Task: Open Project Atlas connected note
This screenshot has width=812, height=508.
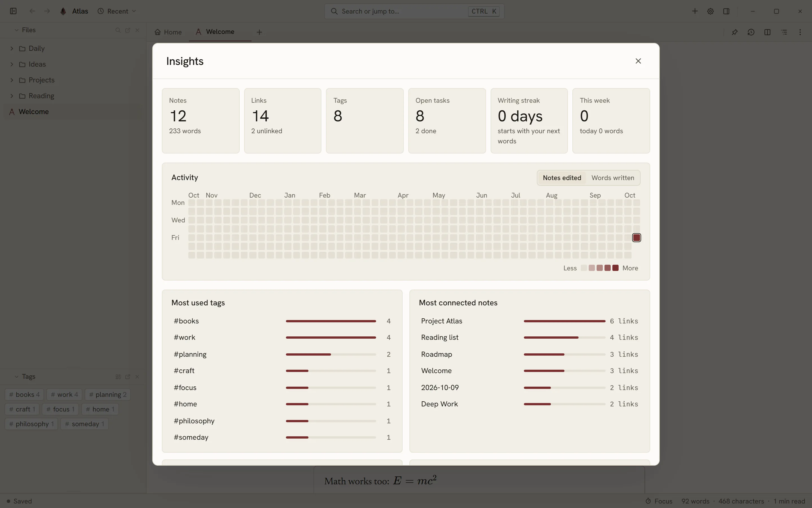Action: point(529,321)
